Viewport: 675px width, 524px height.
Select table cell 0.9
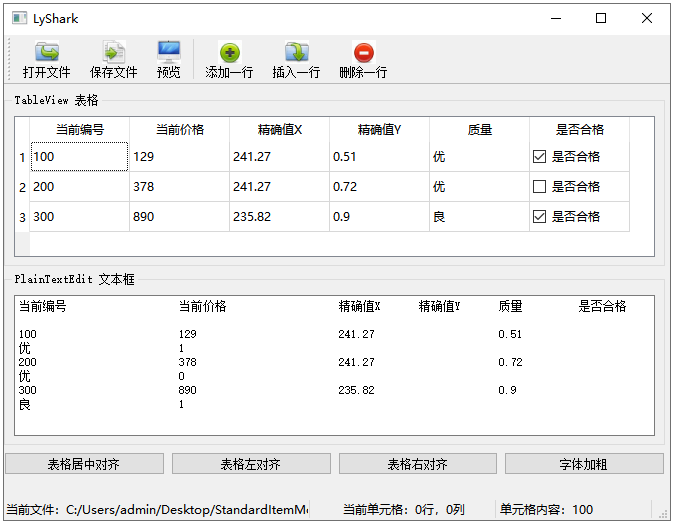pyautogui.click(x=379, y=217)
